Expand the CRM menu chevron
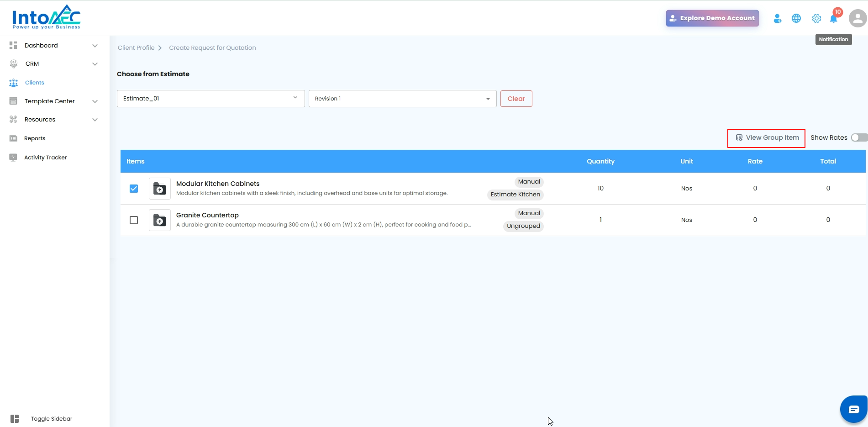This screenshot has height=427, width=868. pyautogui.click(x=95, y=64)
